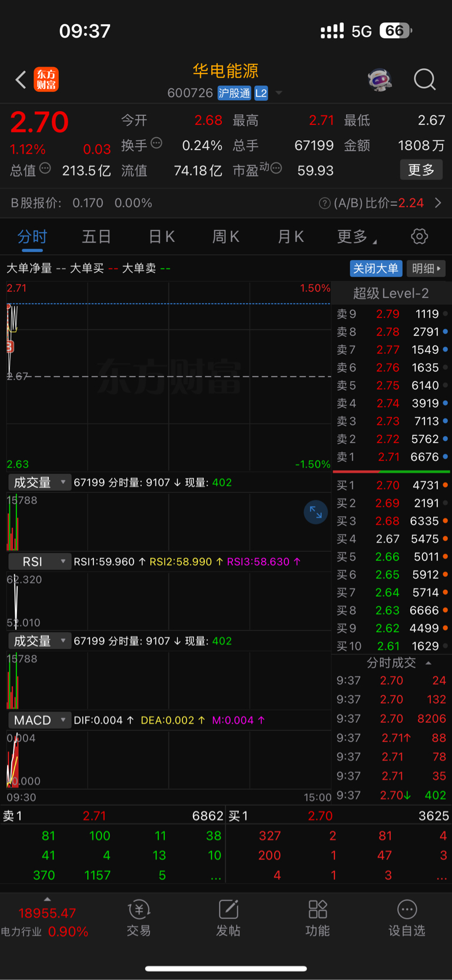This screenshot has width=452, height=980.
Task: Select 周K tab
Action: [x=225, y=237]
